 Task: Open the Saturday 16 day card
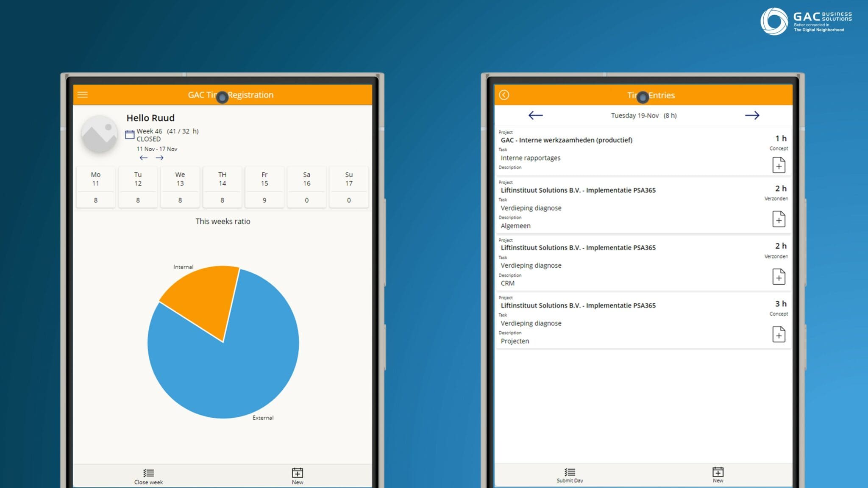point(306,187)
